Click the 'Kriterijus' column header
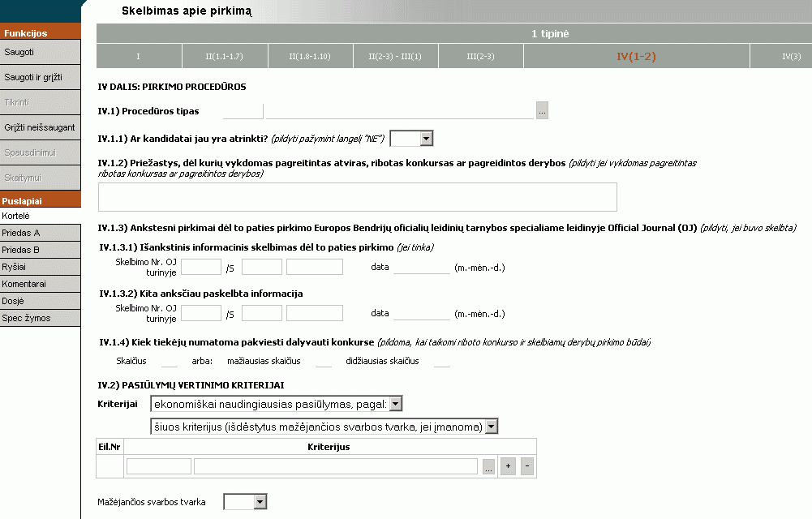 (x=329, y=447)
